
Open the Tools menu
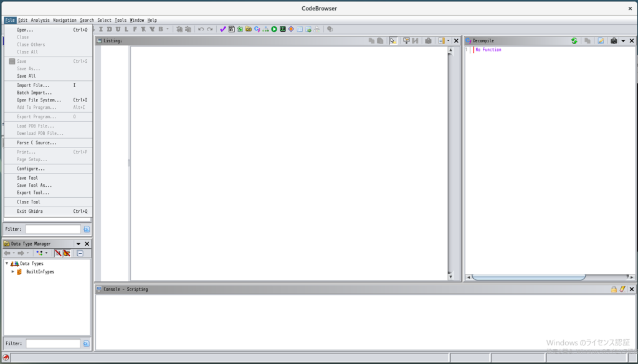[121, 20]
